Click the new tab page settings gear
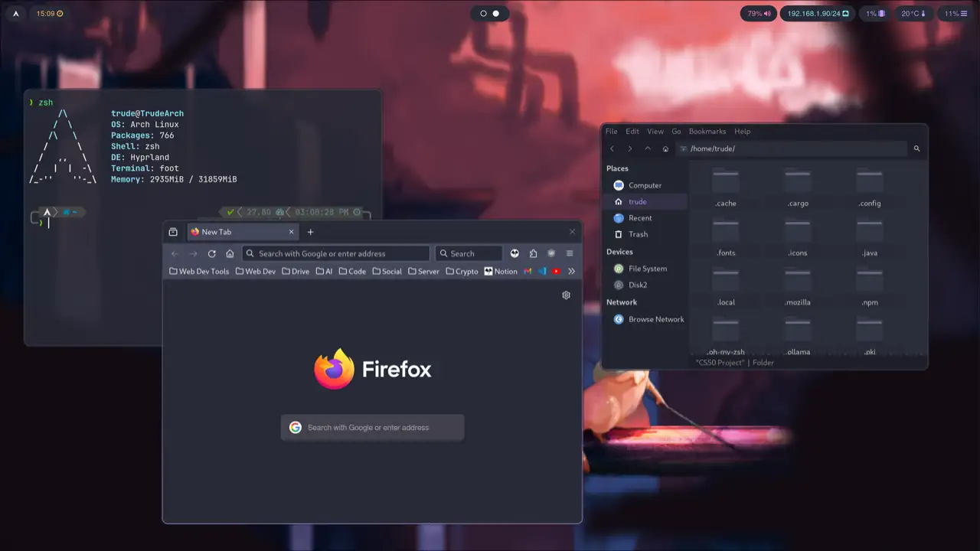This screenshot has height=551, width=980. pos(566,295)
